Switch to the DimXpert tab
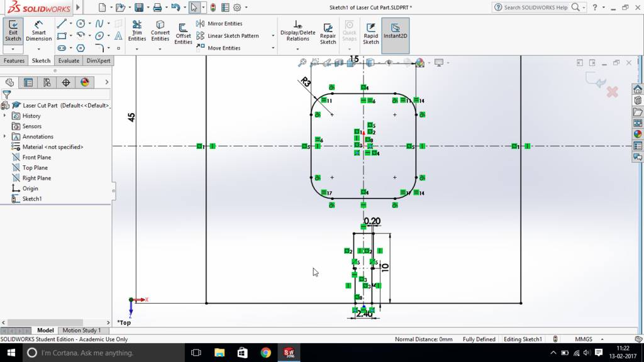Screen dimensions: 644x362 point(98,61)
